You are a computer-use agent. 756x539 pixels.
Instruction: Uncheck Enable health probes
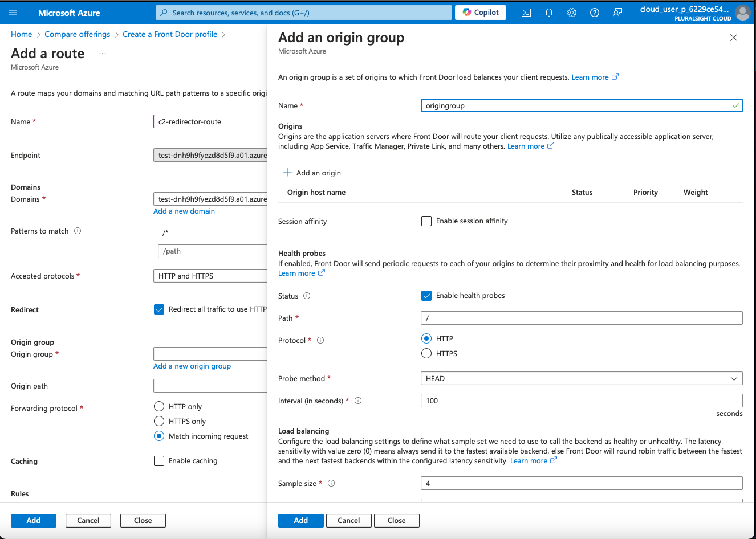click(426, 296)
